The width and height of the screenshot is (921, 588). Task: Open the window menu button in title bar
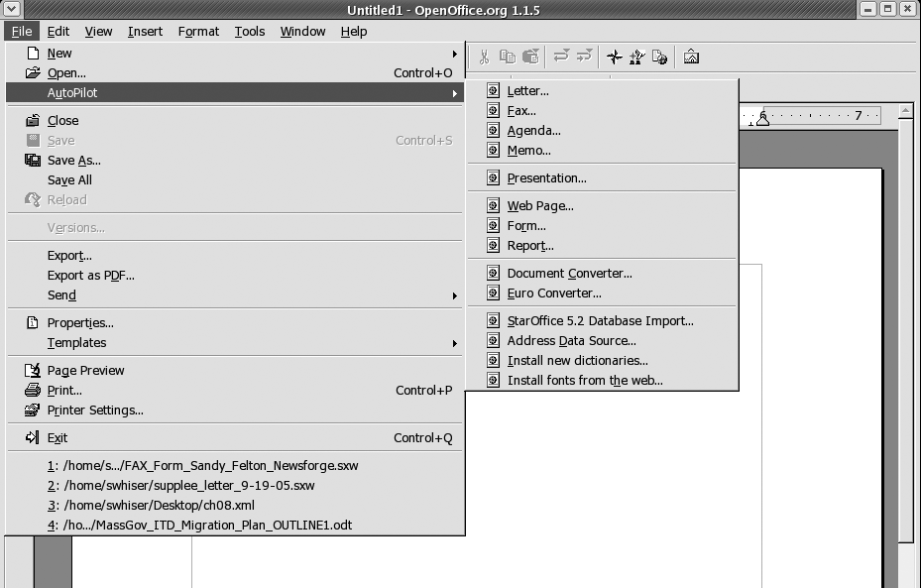[12, 9]
